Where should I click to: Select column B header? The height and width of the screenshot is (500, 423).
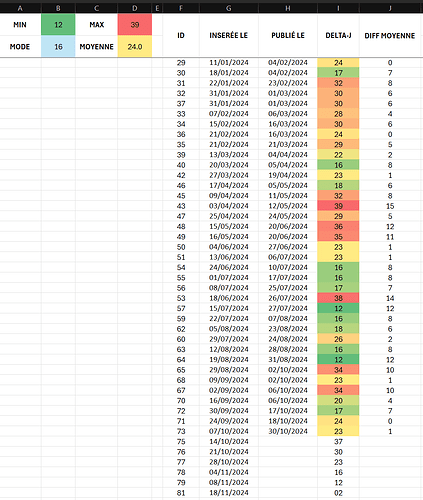pos(58,8)
